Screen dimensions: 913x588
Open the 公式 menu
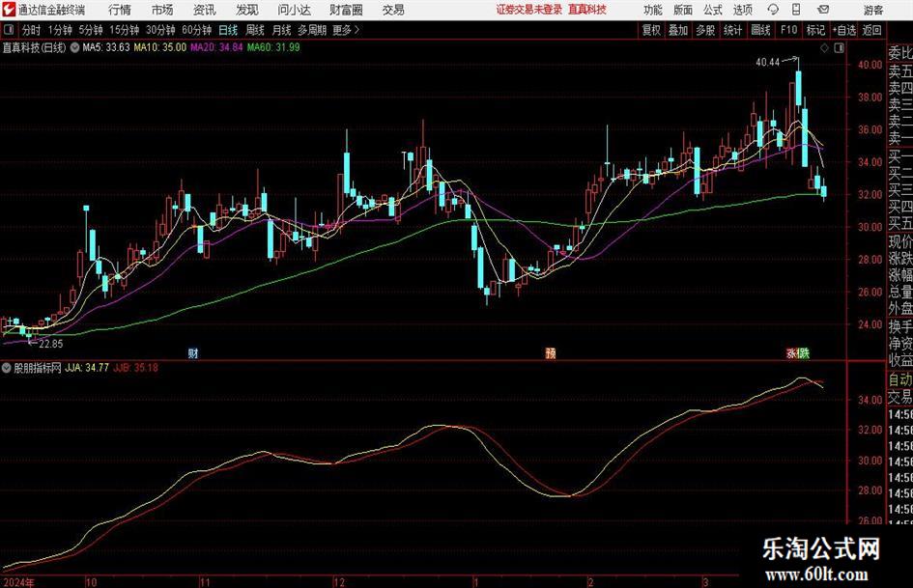[713, 10]
